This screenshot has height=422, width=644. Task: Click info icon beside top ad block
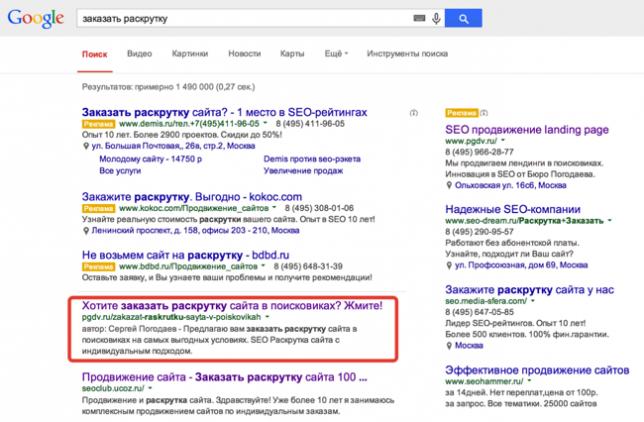(414, 113)
